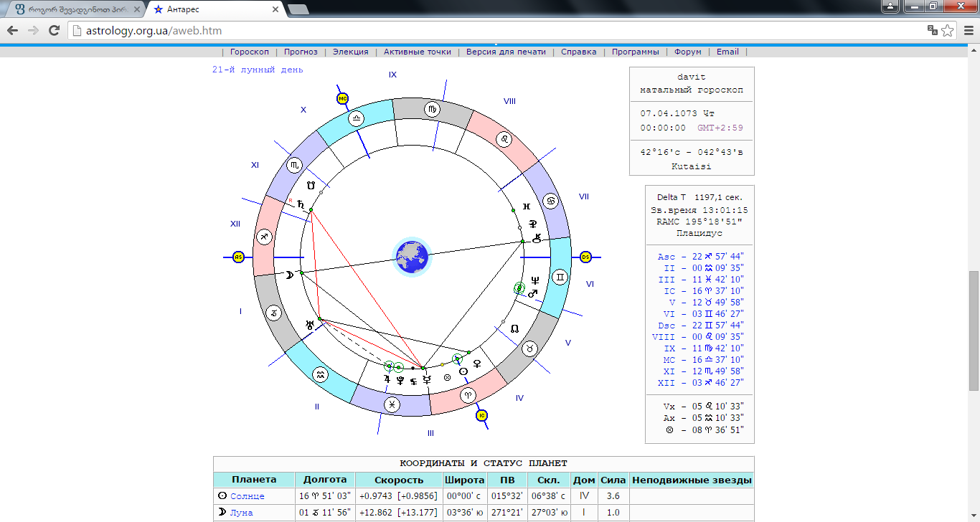The image size is (980, 522).
Task: Select the Sagittarius sign symbol on the wheel
Action: click(264, 236)
